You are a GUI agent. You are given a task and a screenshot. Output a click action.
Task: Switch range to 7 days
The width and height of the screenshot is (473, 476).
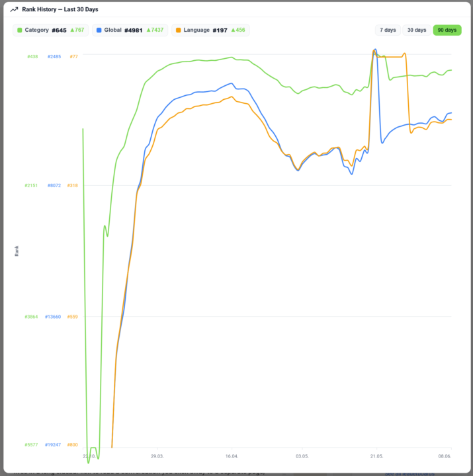(388, 30)
